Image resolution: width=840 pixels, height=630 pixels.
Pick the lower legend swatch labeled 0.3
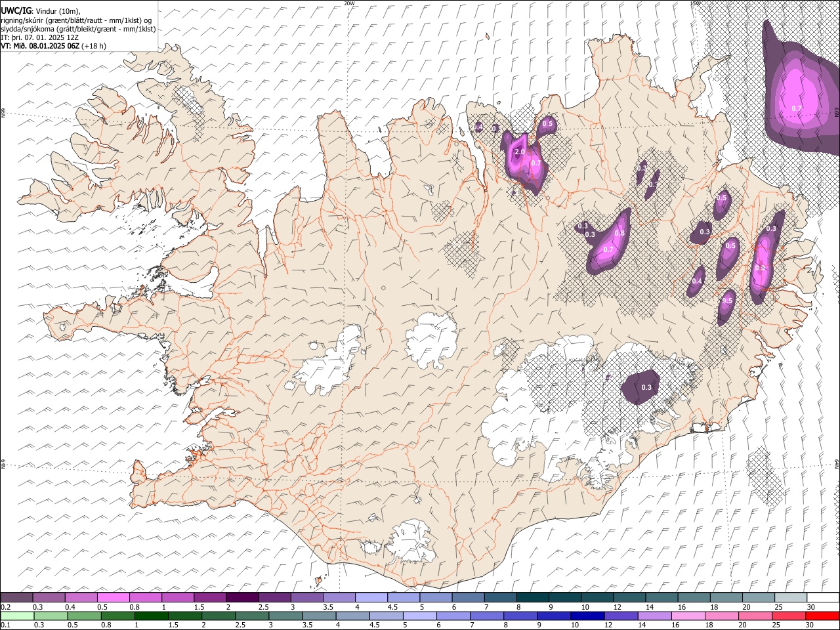[51, 616]
